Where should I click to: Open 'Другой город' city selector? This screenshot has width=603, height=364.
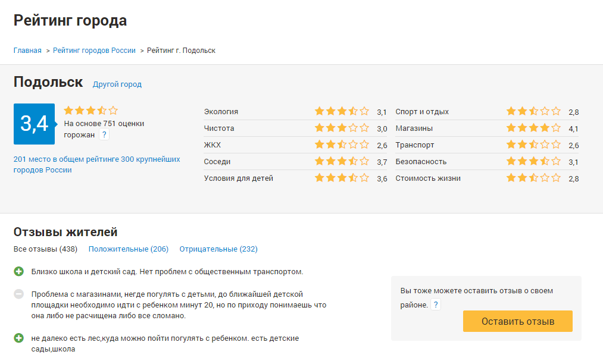tap(117, 84)
